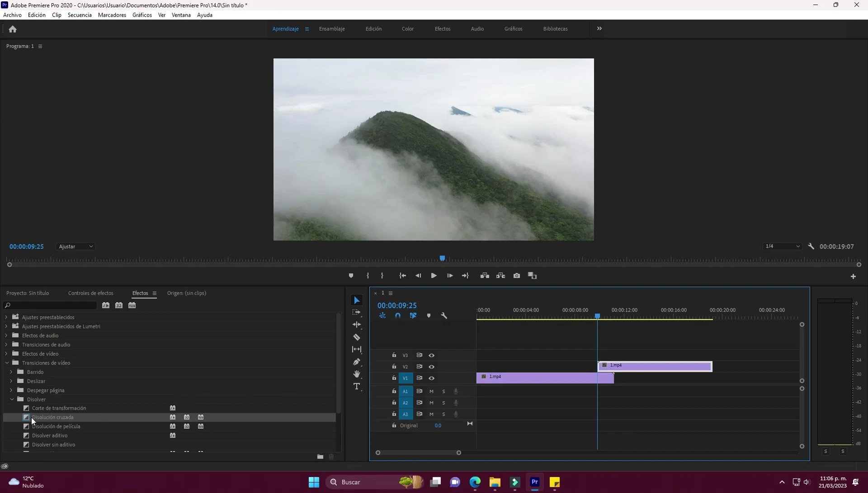Toggle insert sequences as nests
Image resolution: width=868 pixels, height=493 pixels.
[x=382, y=316]
